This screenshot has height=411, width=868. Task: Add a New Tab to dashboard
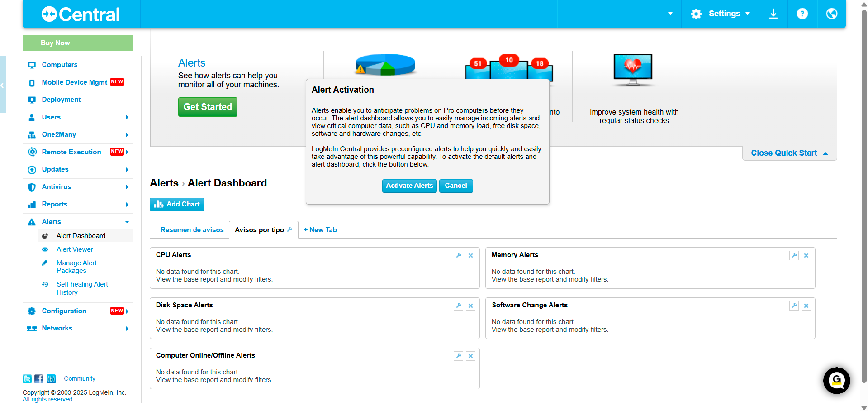tap(320, 230)
